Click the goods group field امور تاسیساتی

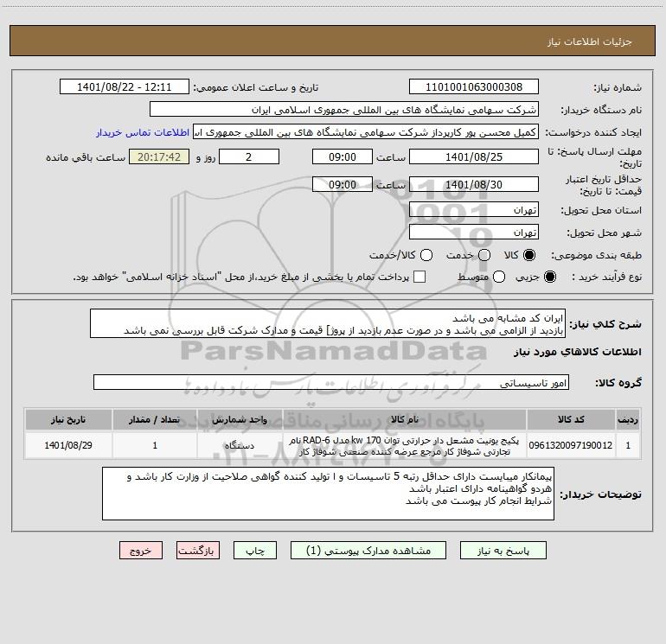pyautogui.click(x=331, y=382)
